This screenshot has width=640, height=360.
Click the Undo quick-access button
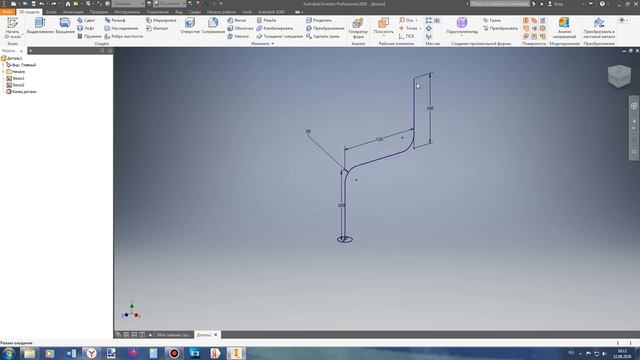[42, 4]
